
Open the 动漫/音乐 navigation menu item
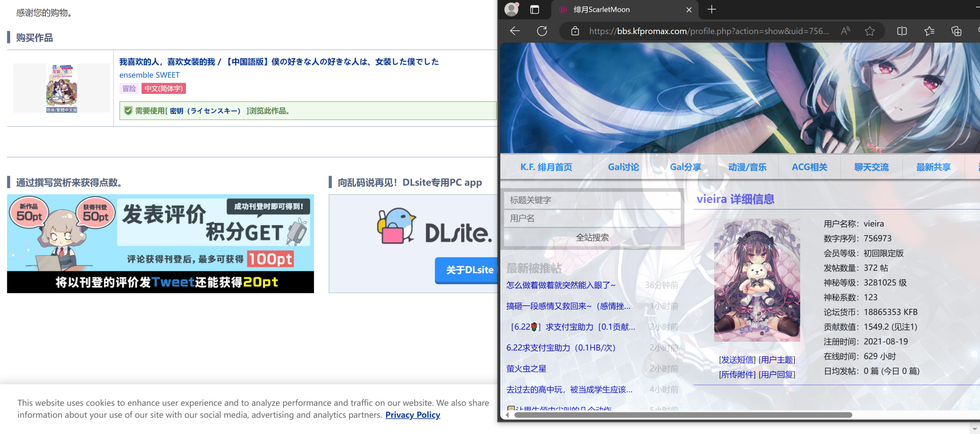pos(747,167)
